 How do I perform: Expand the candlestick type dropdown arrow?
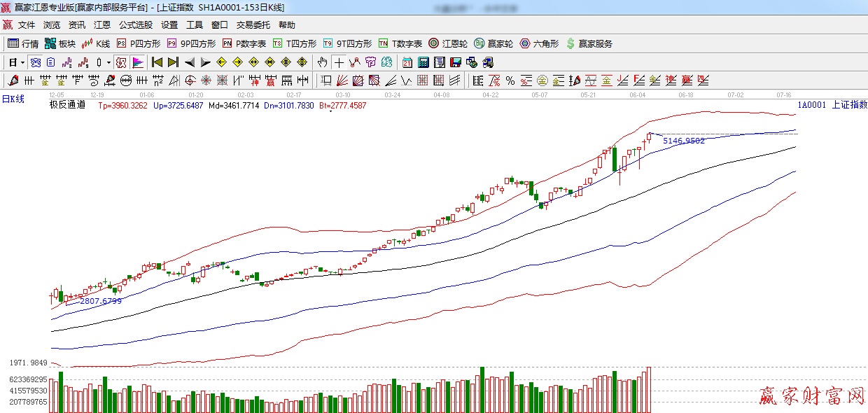[x=108, y=62]
